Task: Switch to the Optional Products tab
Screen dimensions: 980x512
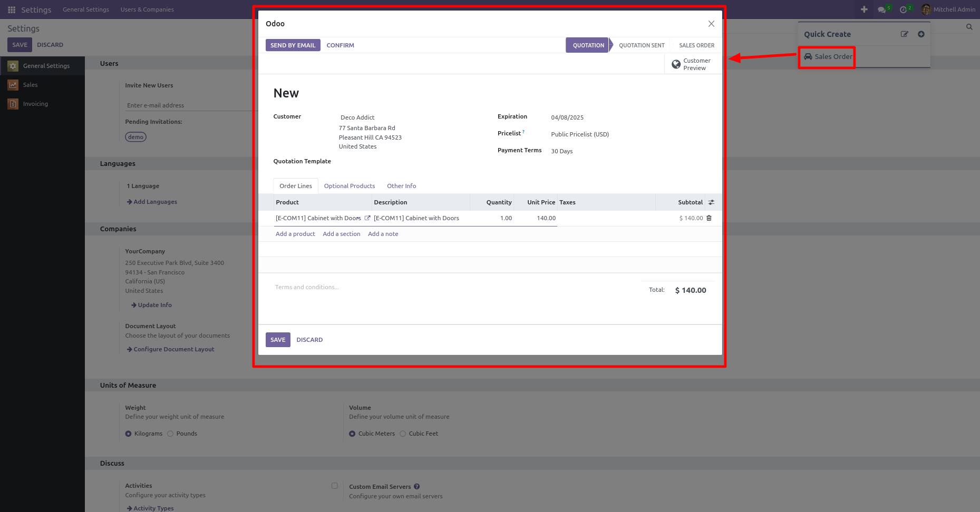Action: 350,186
